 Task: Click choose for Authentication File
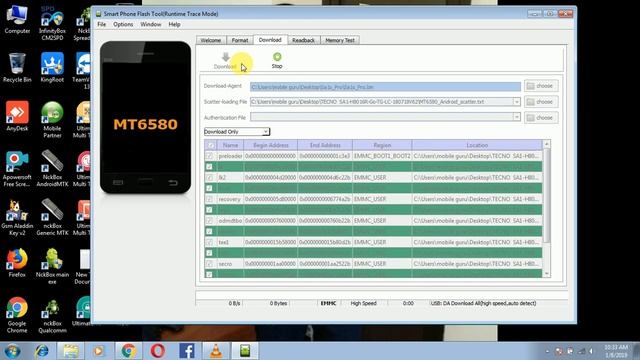[x=541, y=118]
